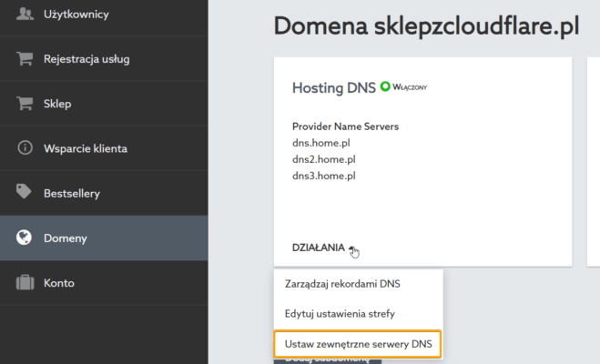
Task: Click the Włączony status label
Action: point(410,87)
